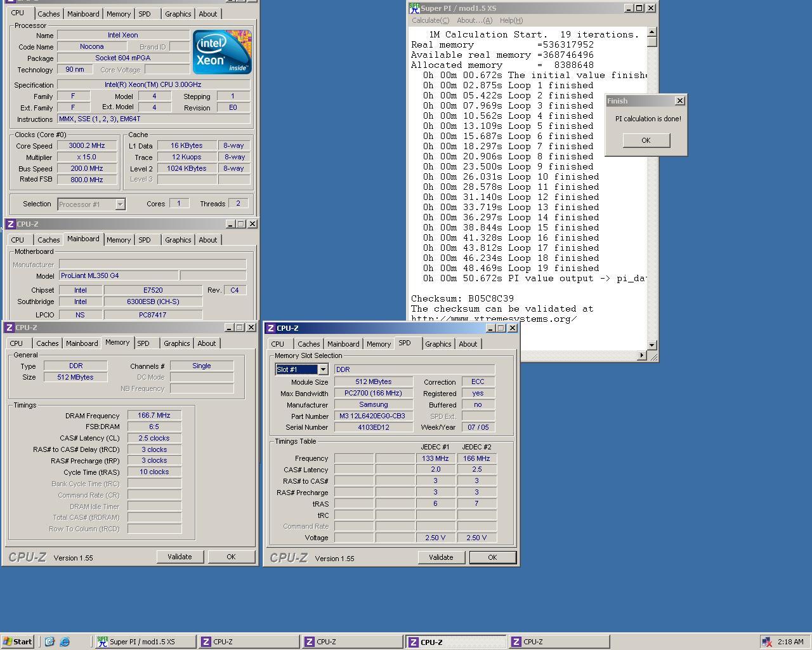Viewport: 812px width, 650px height.
Task: Click the Core Speed 3000.2 MHz field
Action: pos(87,145)
